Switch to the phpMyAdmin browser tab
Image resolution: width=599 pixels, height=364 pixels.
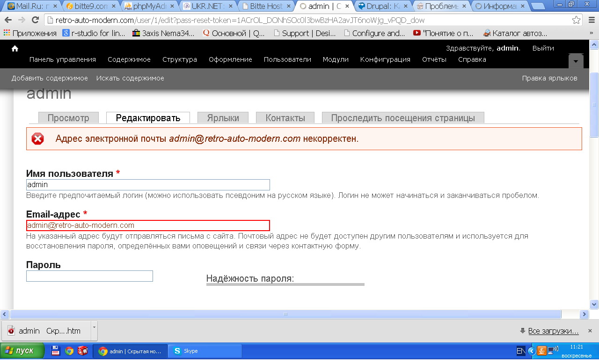(x=148, y=7)
